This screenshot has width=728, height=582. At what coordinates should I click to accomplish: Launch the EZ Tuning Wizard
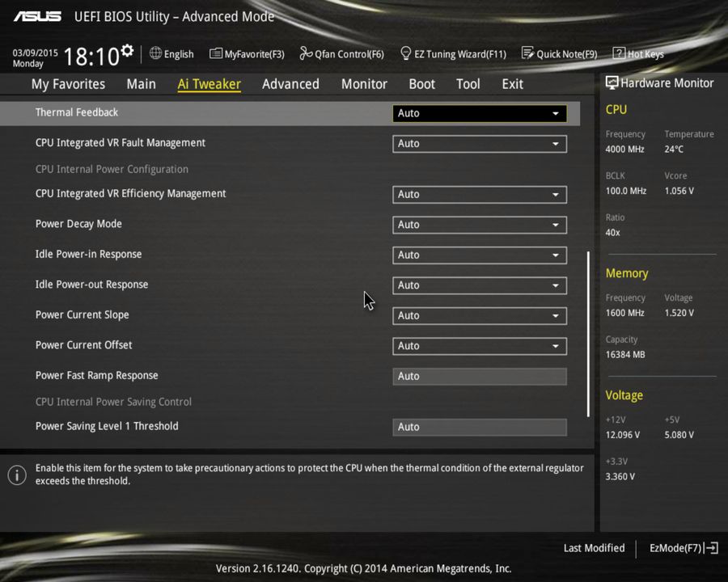(453, 53)
